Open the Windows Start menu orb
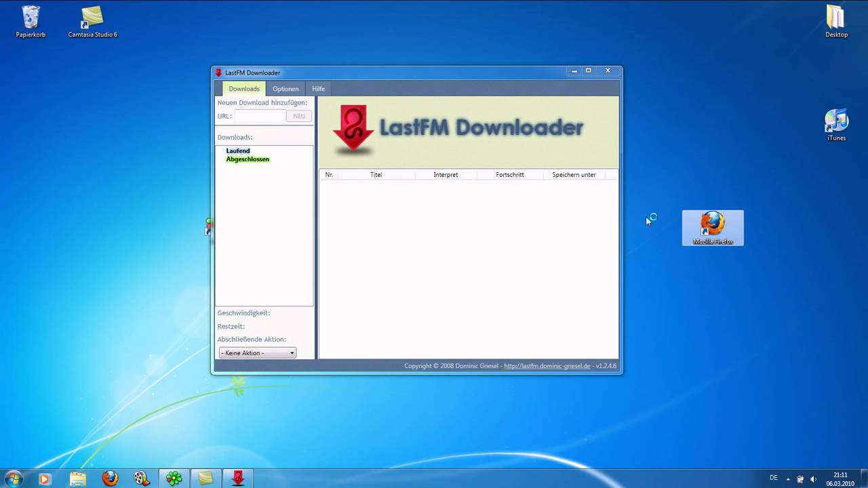 (x=14, y=479)
